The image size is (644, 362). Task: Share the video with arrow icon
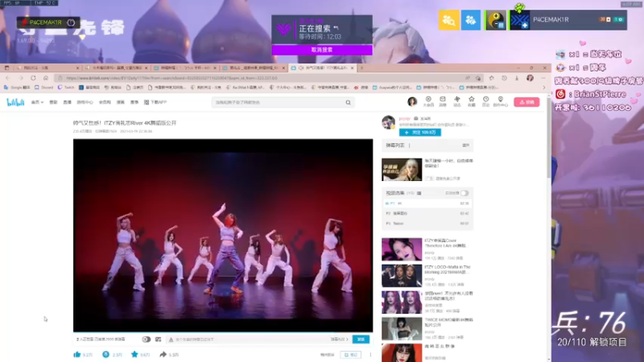coord(163,354)
